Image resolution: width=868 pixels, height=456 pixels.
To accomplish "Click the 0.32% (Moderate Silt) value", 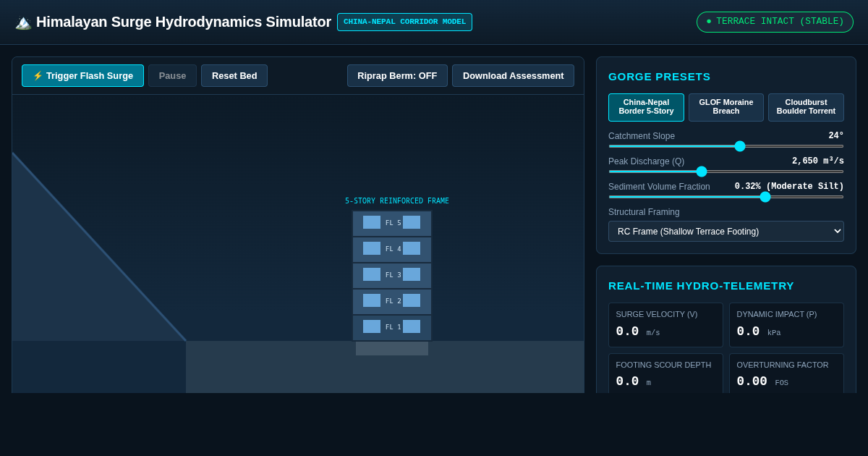I will (789, 187).
